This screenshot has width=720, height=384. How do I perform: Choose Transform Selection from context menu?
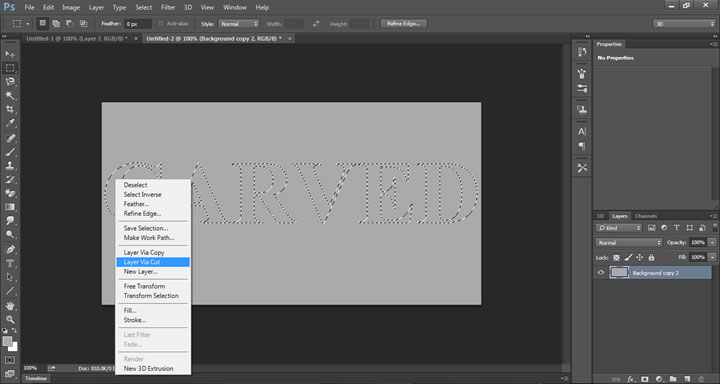pyautogui.click(x=151, y=295)
